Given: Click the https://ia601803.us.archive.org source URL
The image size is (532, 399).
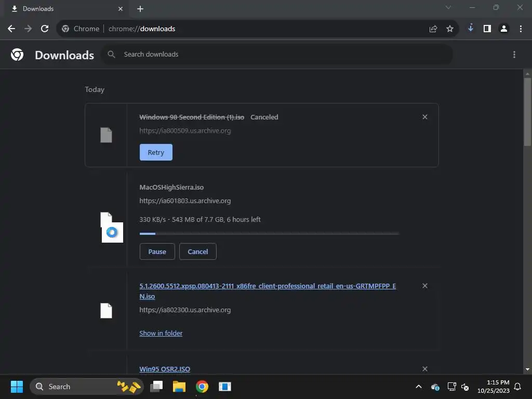Looking at the screenshot, I should pyautogui.click(x=185, y=201).
